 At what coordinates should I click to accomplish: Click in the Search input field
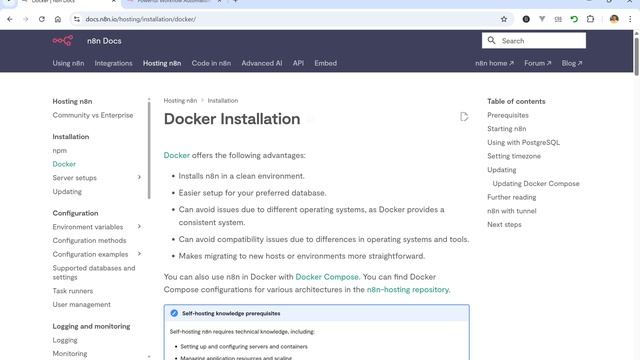(533, 40)
